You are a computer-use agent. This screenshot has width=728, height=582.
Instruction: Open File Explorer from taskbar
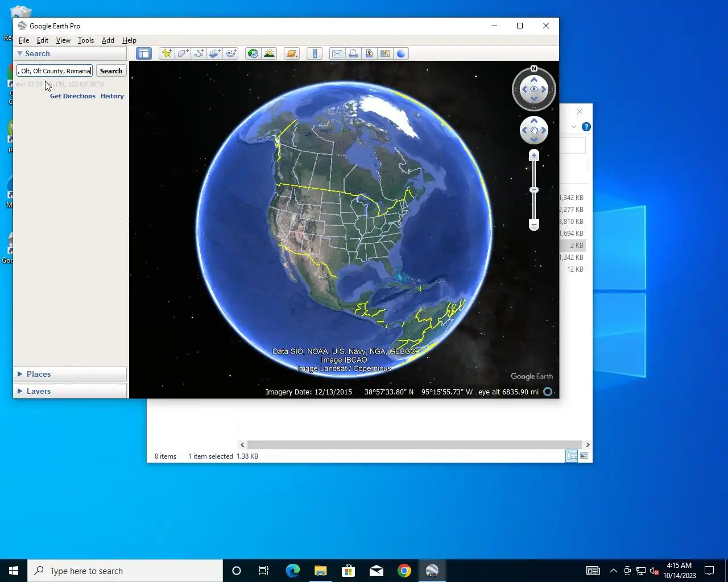point(320,571)
